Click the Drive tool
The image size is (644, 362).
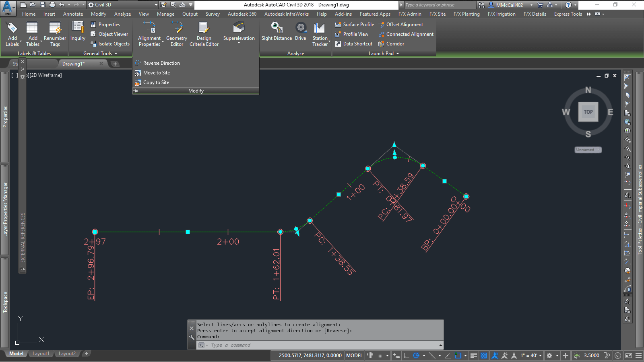click(x=301, y=31)
